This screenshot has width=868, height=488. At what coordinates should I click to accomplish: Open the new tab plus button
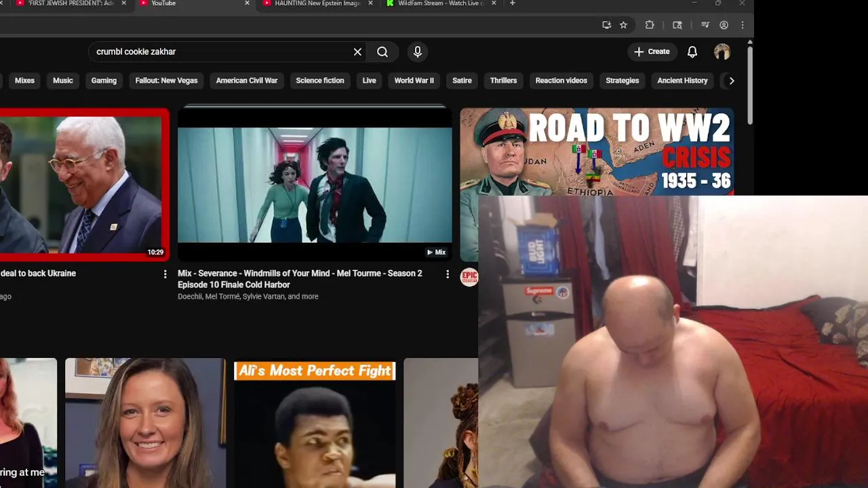512,3
